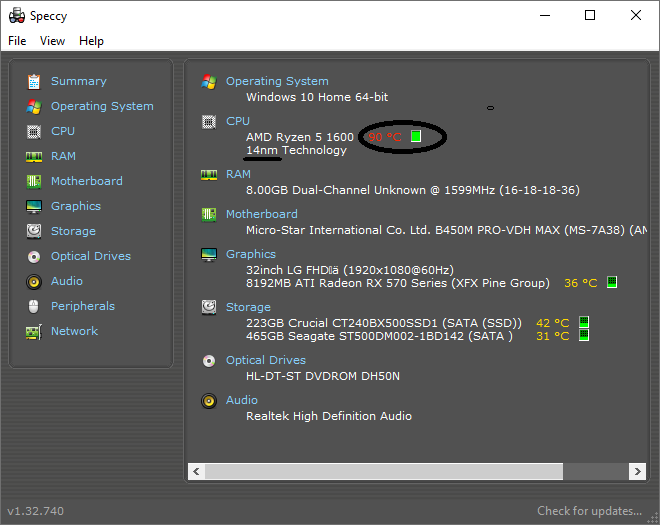
Task: Select Motherboard in the sidebar
Action: pos(87,181)
